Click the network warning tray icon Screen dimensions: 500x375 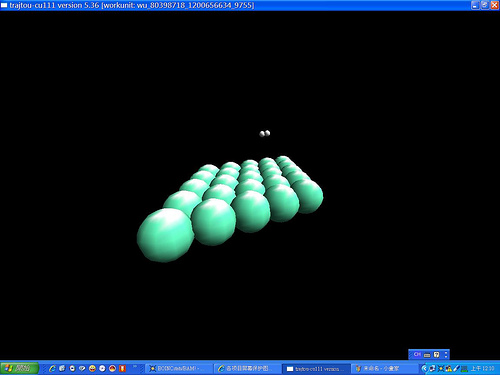point(448,368)
